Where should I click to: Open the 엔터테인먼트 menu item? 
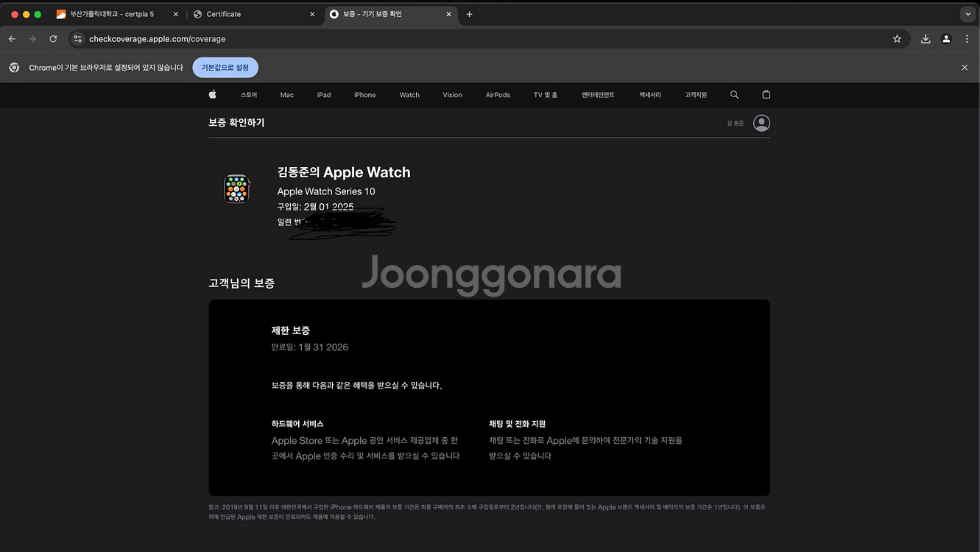[598, 95]
